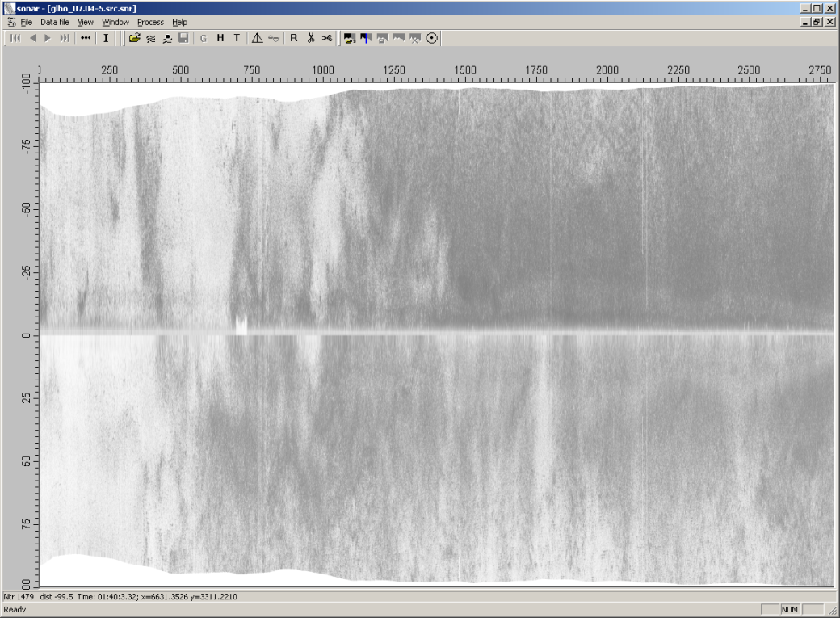Viewport: 840px width, 618px height.
Task: Click the document icon left of File
Action: tap(12, 22)
